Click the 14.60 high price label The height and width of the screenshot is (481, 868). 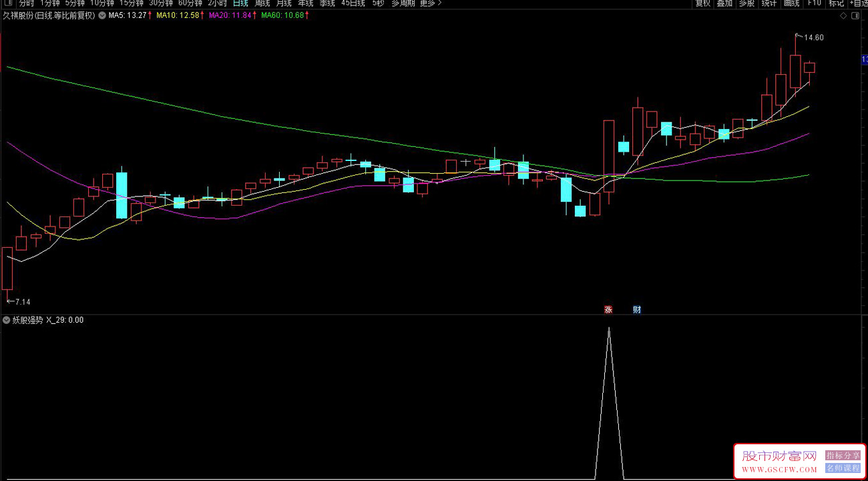(814, 37)
